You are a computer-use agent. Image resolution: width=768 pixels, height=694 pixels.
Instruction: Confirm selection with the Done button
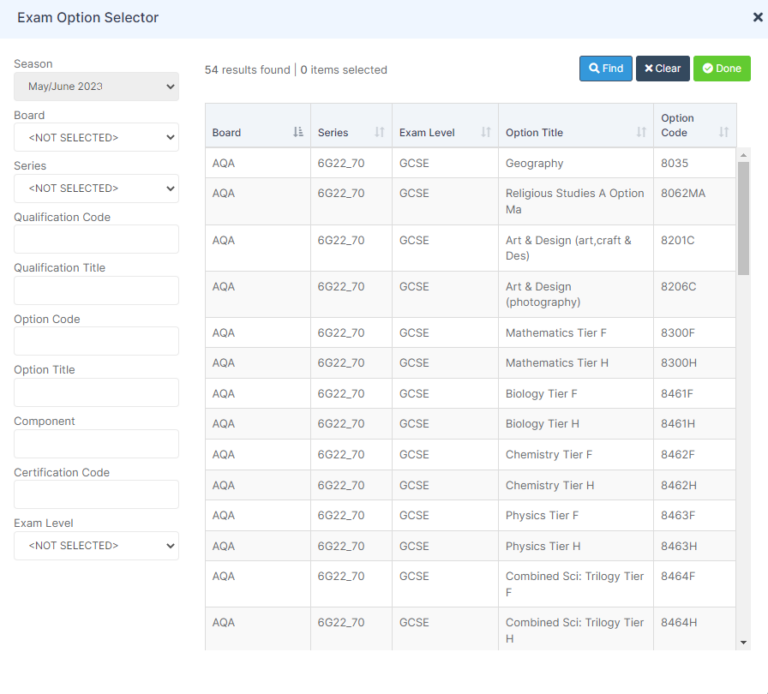click(x=721, y=69)
